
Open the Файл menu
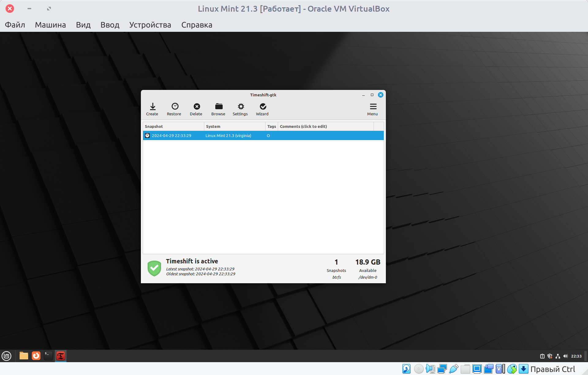[15, 25]
